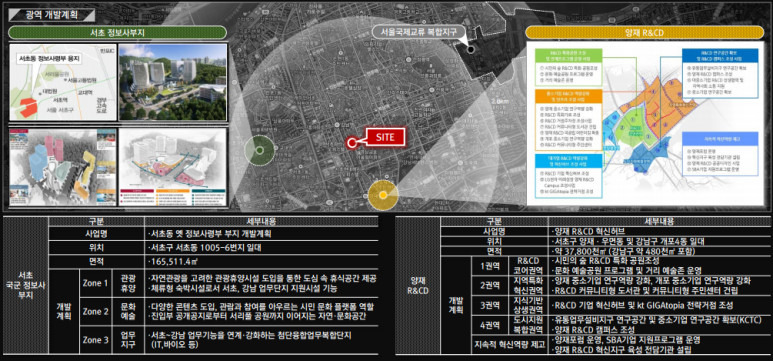Select the Zone 1 cell

96,283
